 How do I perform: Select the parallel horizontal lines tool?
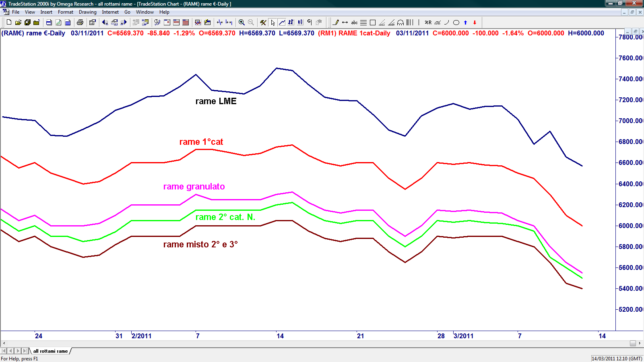click(x=363, y=23)
